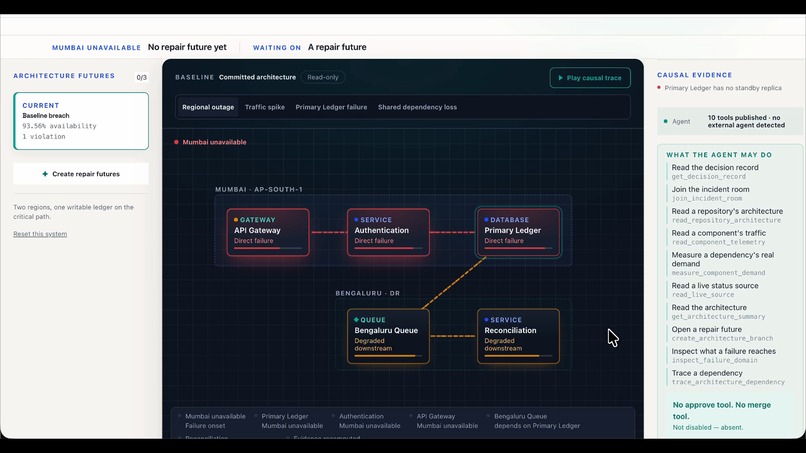Viewport: 806px width, 453px height.
Task: Click the plus icon on Create repair futures
Action: 45,174
